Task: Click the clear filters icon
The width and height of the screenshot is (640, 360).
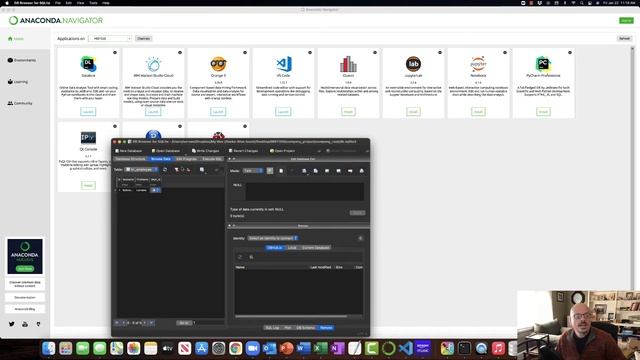Action: pos(176,169)
